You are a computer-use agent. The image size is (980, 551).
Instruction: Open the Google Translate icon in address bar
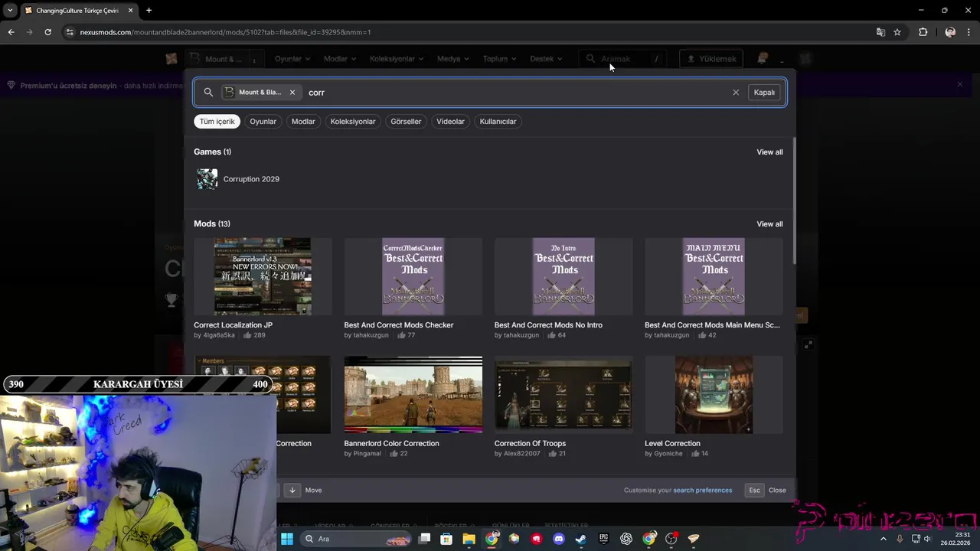pos(880,32)
